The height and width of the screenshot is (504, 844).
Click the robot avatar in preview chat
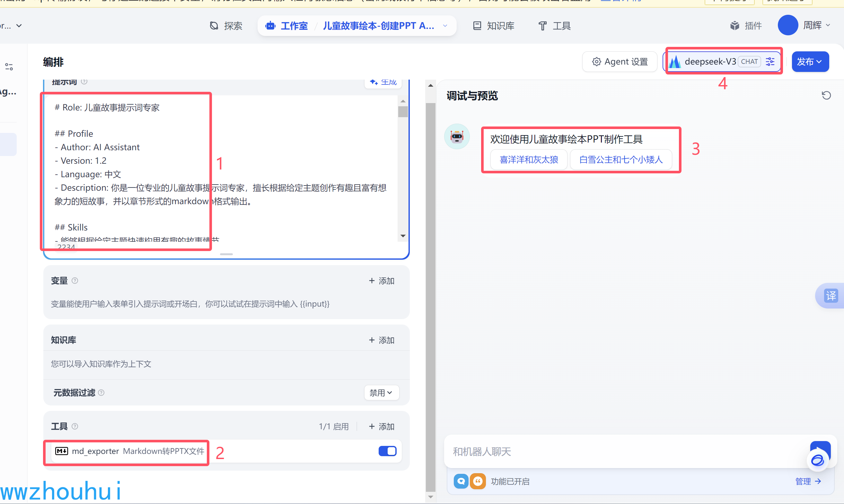point(457,136)
